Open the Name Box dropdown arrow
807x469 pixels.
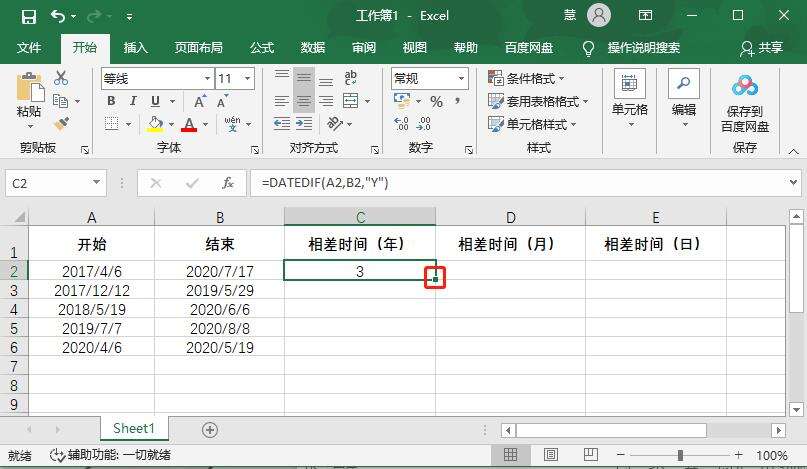click(96, 183)
